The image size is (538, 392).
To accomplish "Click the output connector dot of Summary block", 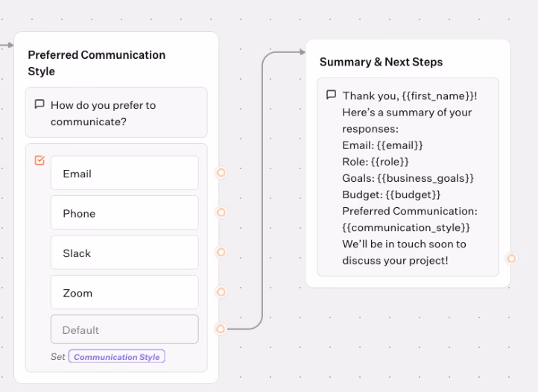I will click(x=511, y=259).
